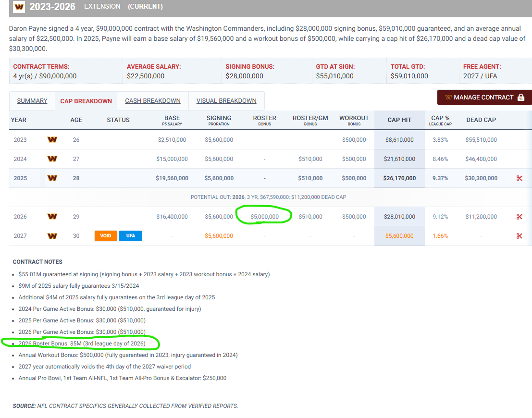Image resolution: width=532 pixels, height=418 pixels.
Task: Click the Commanders logo in the 2025 row
Action: coord(52,178)
